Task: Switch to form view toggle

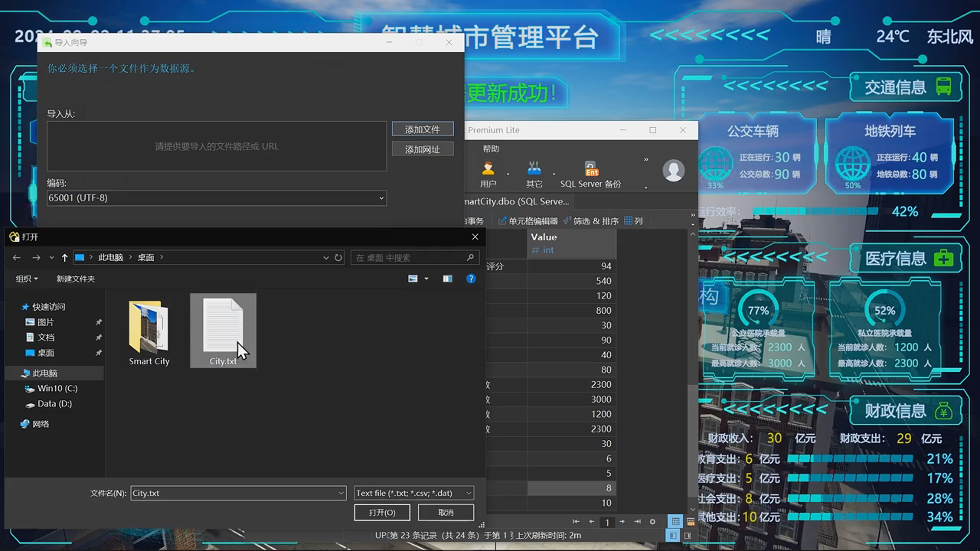Action: pos(691,521)
